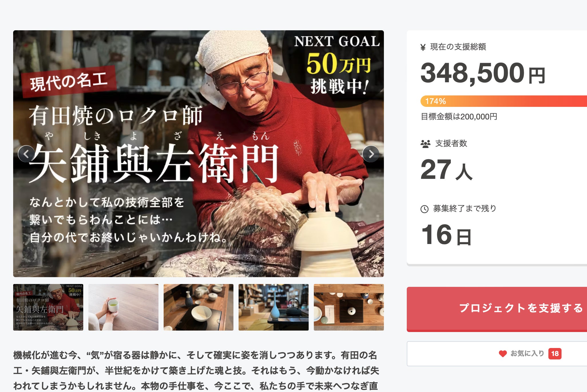This screenshot has width=587, height=392.
Task: Click the main image of 矢鋪與左衛門
Action: coord(199,154)
